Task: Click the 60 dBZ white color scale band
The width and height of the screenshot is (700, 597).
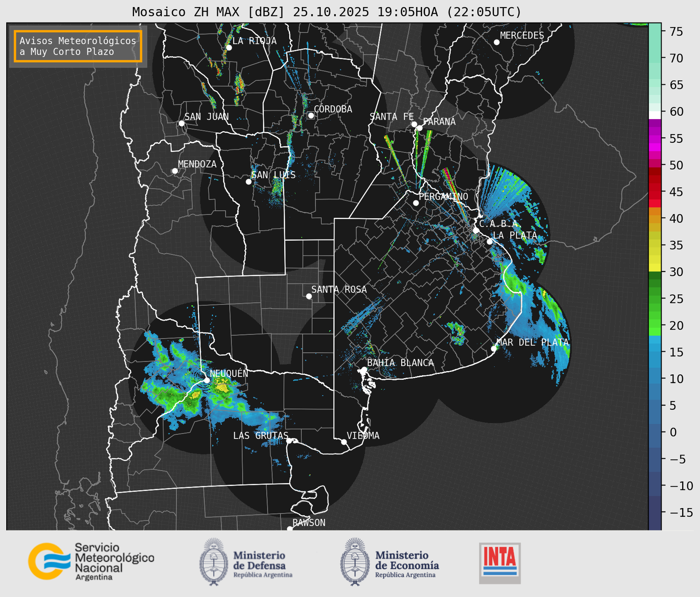Action: tap(655, 115)
